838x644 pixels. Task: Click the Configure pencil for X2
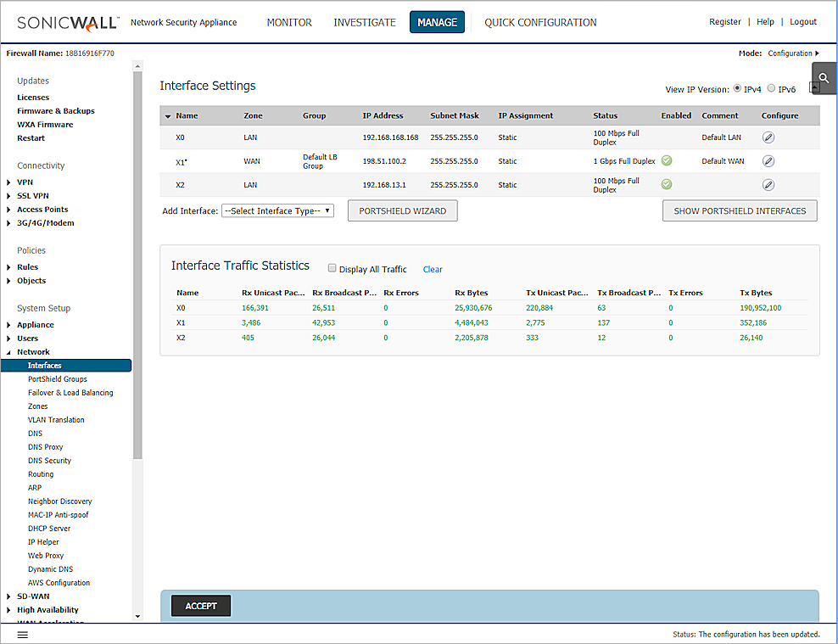768,184
